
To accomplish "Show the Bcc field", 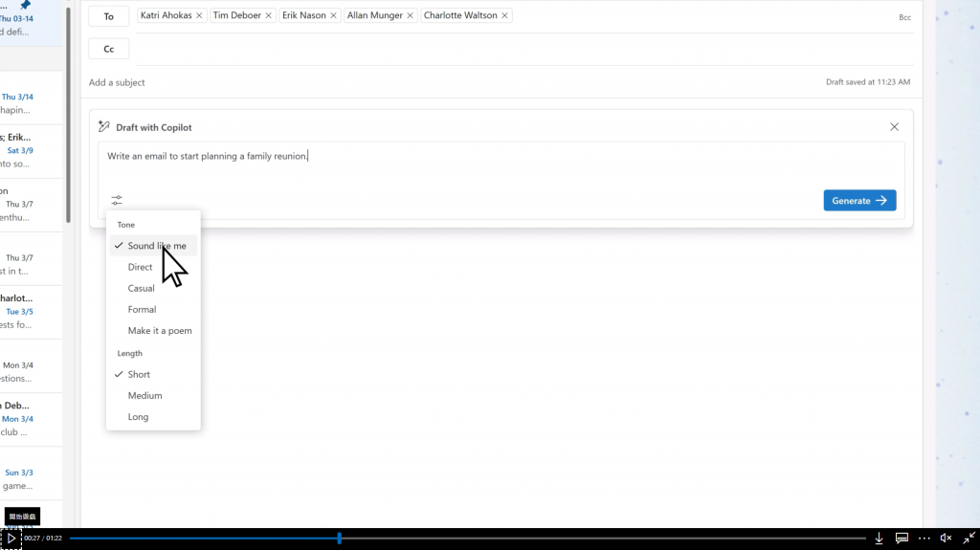I will pyautogui.click(x=904, y=17).
